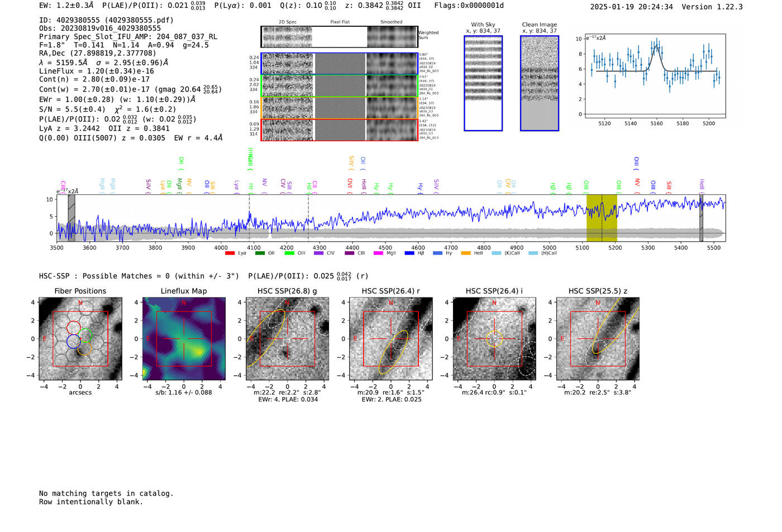Click the Gaussian emission line fit plot
This screenshot has height=532, width=782.
click(x=655, y=76)
